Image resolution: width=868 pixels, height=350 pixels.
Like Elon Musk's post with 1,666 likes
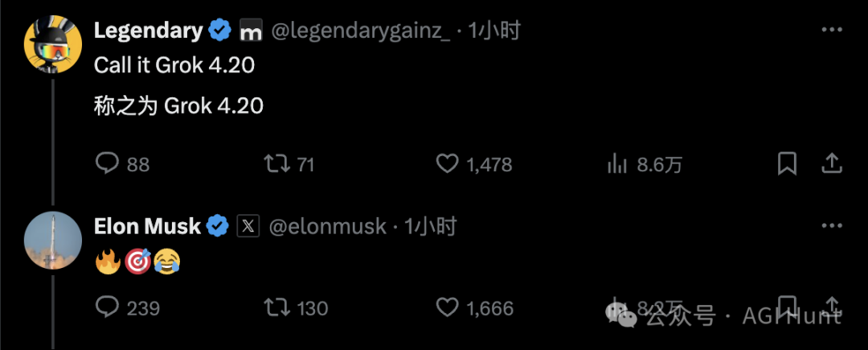pyautogui.click(x=447, y=307)
